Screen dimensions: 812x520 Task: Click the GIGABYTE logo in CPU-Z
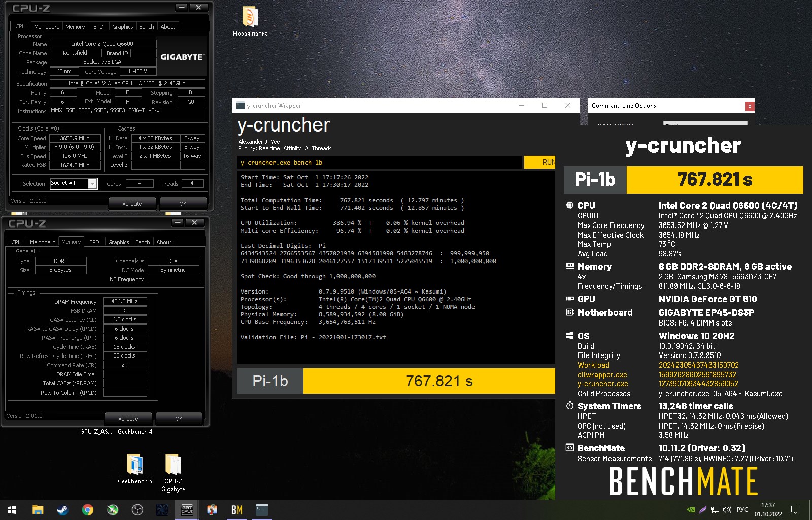tap(182, 57)
